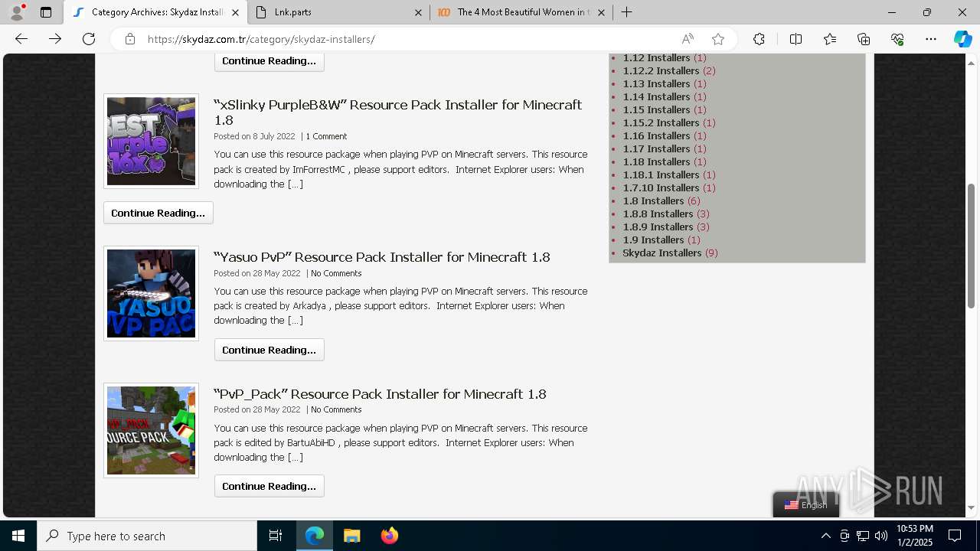Open 1.18 Installers category
Screen dimensions: 980x551
pyautogui.click(x=656, y=161)
